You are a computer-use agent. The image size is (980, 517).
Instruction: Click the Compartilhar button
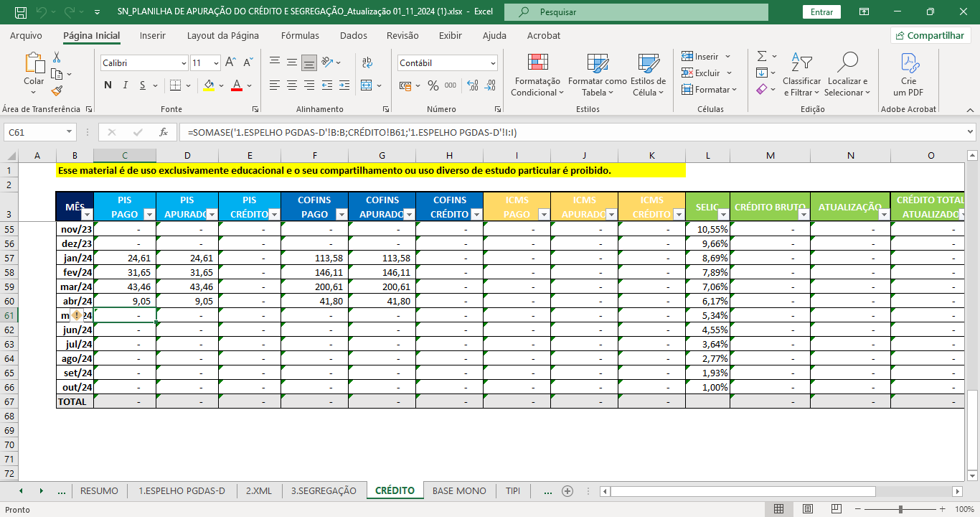point(930,36)
